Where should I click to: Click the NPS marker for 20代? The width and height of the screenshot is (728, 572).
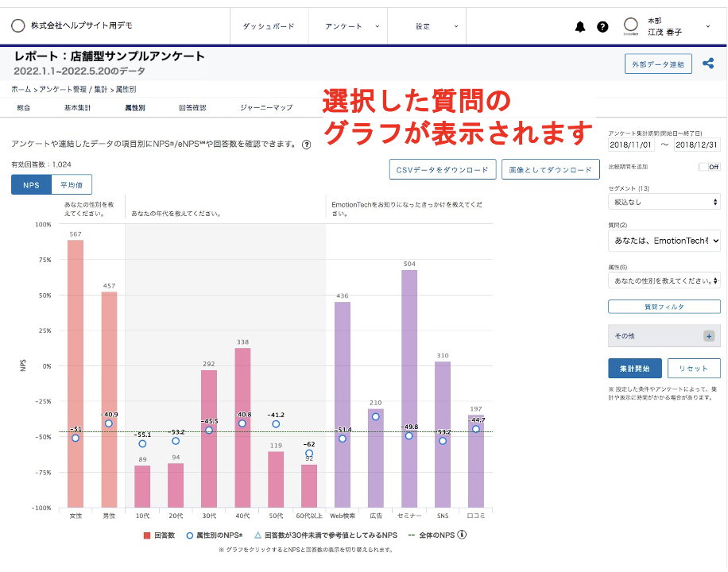(176, 441)
